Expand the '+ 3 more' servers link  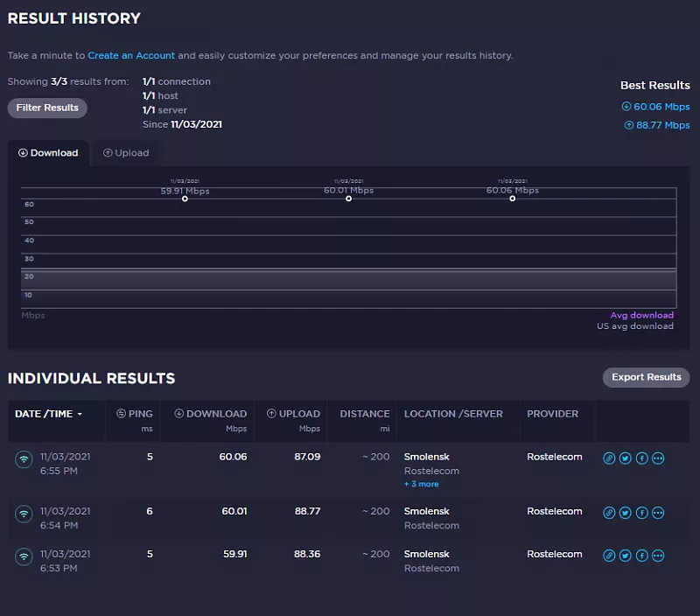[x=421, y=484]
